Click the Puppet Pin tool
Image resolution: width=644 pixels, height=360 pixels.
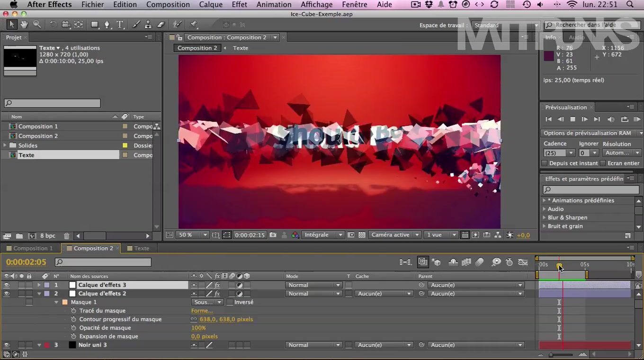193,25
